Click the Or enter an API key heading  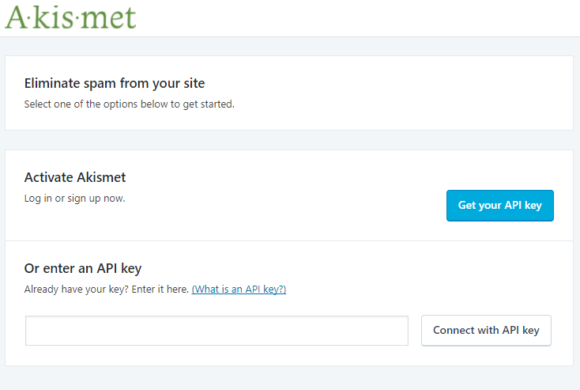[83, 268]
